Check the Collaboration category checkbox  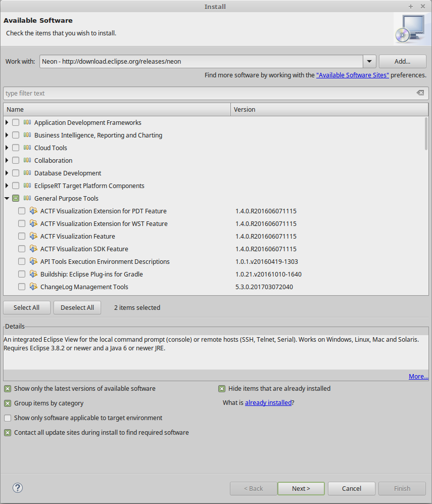point(16,160)
